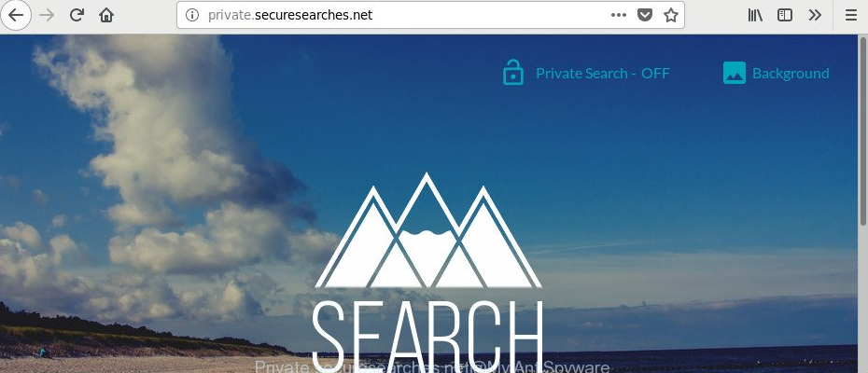
Task: Click the vertical page scrollbar thumb
Action: (x=862, y=131)
